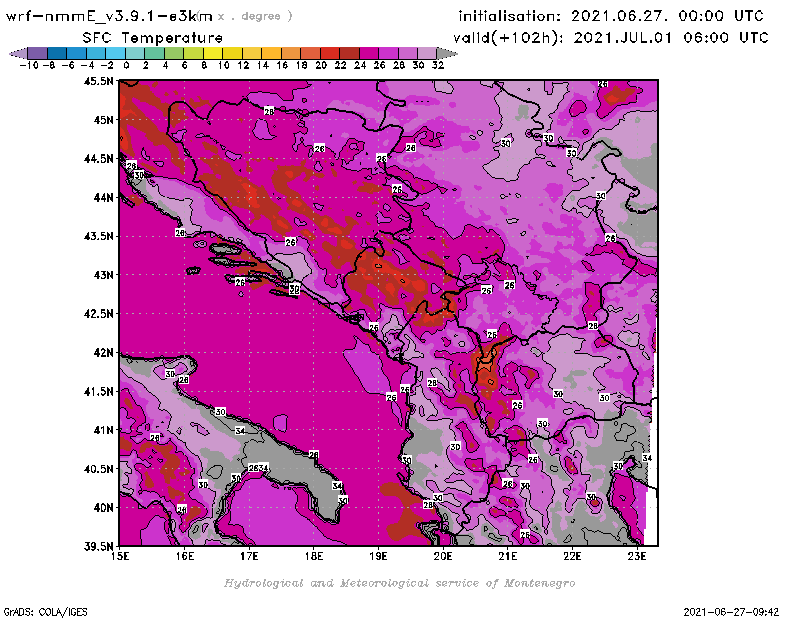Select the orchid 28 to 30 colorbar segment
Viewport: 800px width, 618px height.
click(x=407, y=53)
